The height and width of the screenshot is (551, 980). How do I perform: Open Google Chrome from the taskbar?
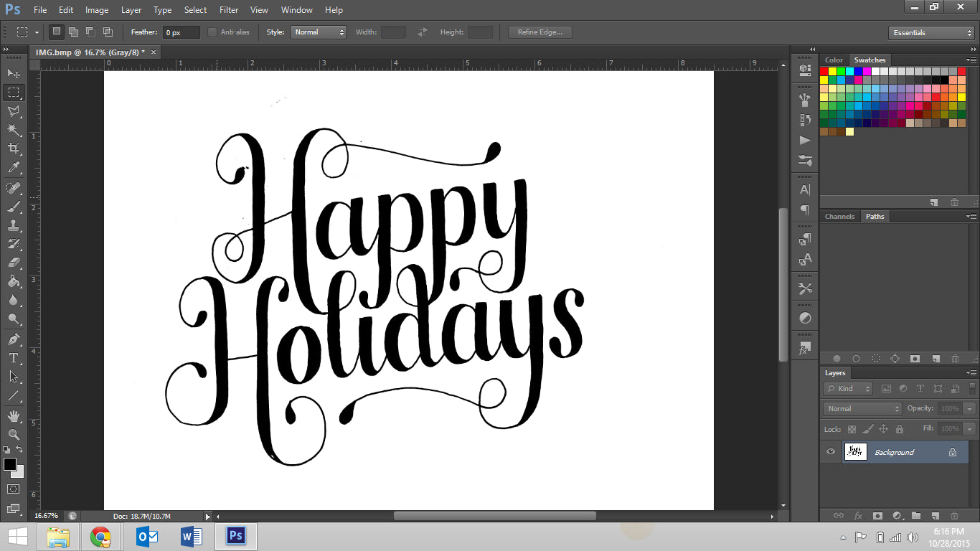coord(100,537)
